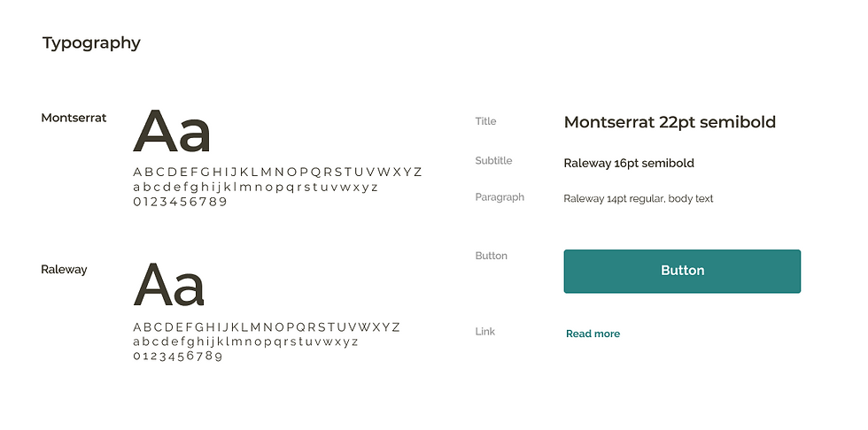This screenshot has width=868, height=430.
Task: Click the large Raleway Aa sample
Action: click(x=169, y=286)
